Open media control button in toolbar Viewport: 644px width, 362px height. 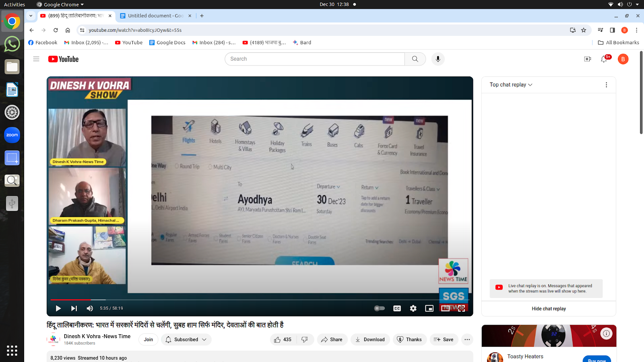pyautogui.click(x=601, y=30)
